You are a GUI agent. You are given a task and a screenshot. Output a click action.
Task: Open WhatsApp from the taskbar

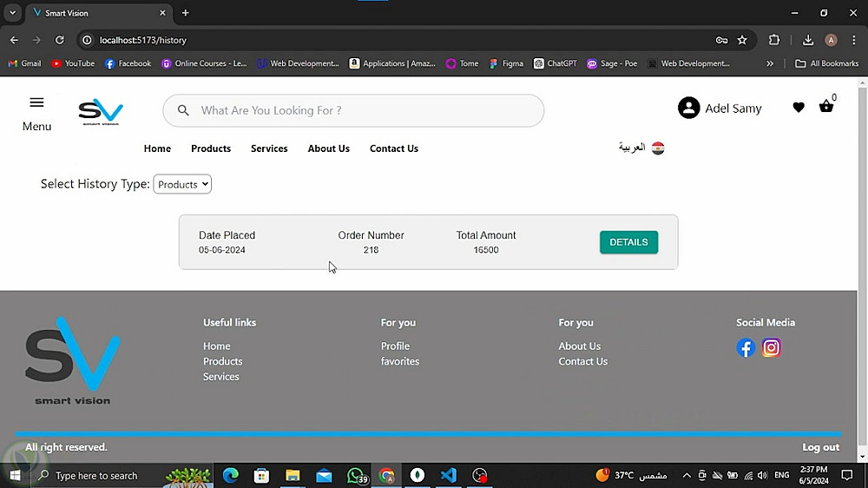(x=355, y=475)
